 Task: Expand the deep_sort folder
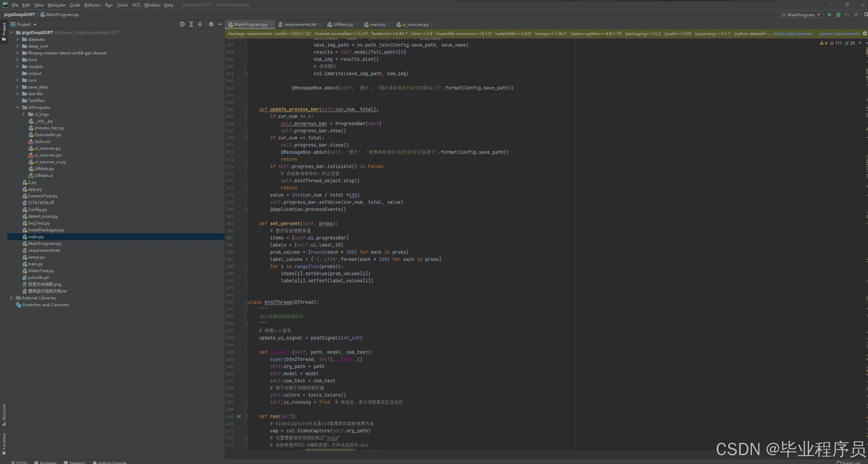[17, 46]
